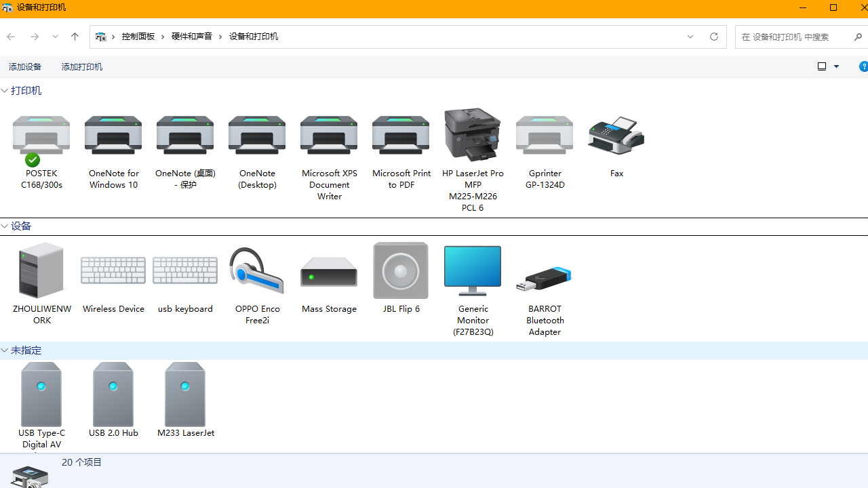This screenshot has width=868, height=488.
Task: Select the OneNote for Windows 10 printer
Action: [113, 136]
